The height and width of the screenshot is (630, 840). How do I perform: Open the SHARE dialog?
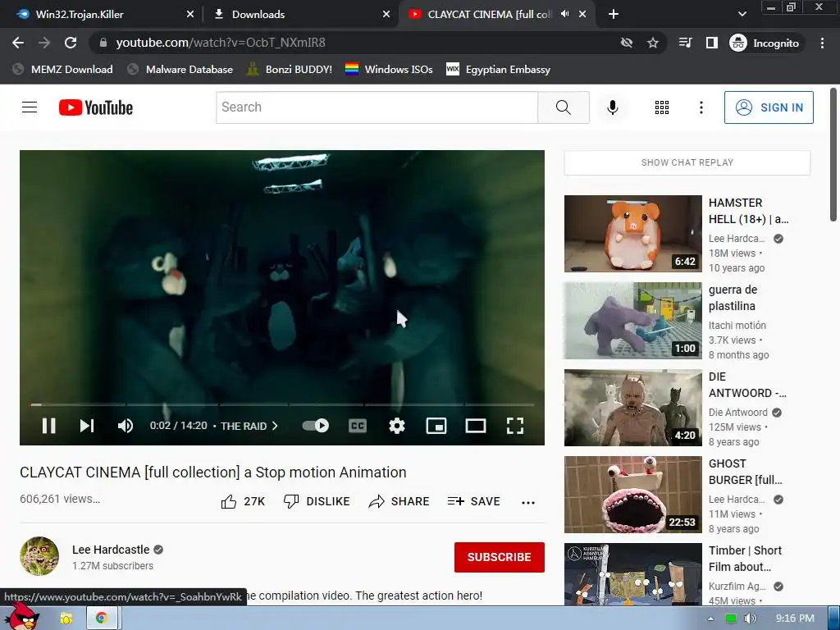click(399, 501)
